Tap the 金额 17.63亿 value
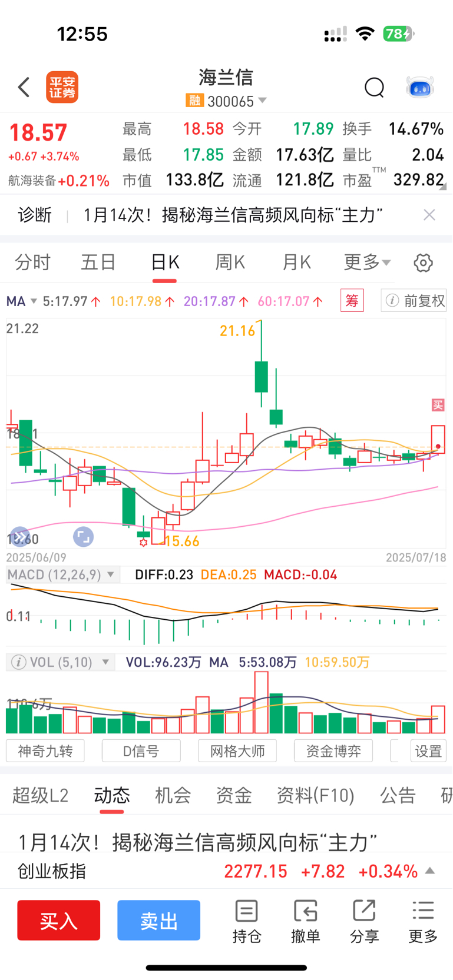The width and height of the screenshot is (453, 980). pyautogui.click(x=305, y=155)
